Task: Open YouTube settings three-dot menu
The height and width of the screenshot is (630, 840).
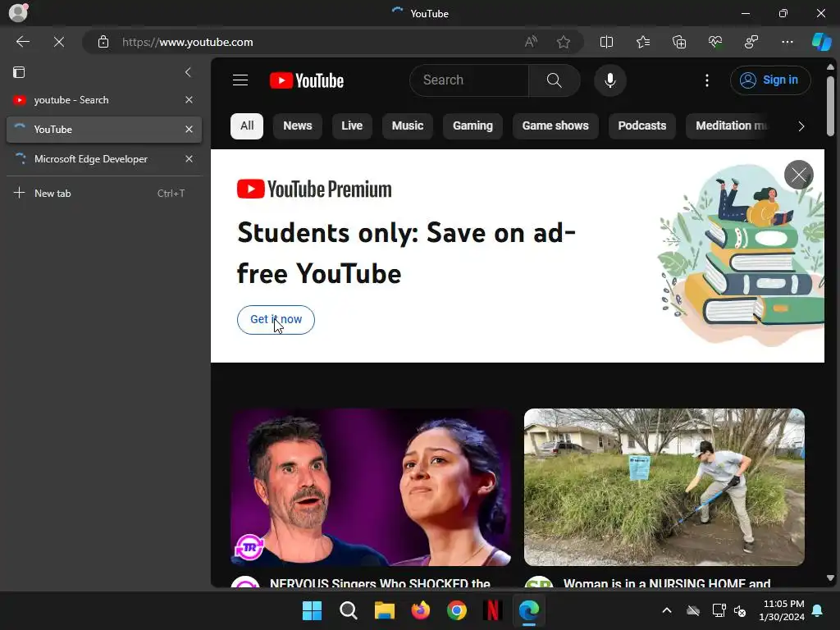Action: (707, 80)
